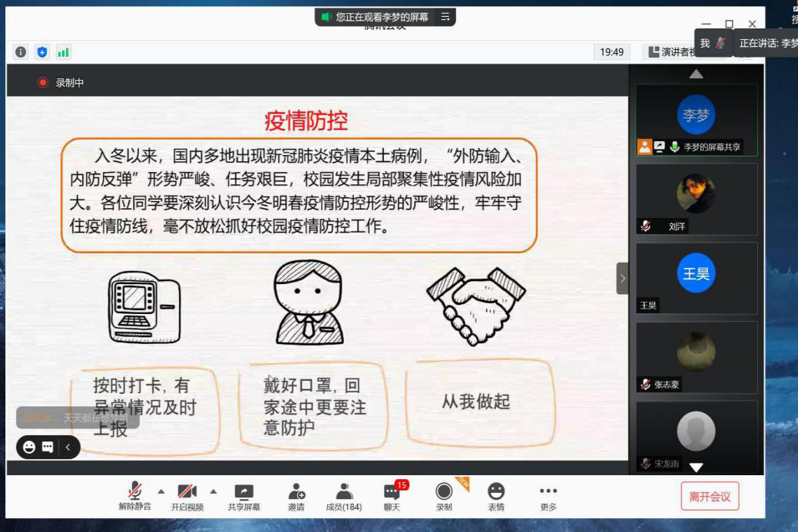Unmute microphone with 解除静音
Image resolution: width=798 pixels, height=532 pixels.
pos(135,496)
